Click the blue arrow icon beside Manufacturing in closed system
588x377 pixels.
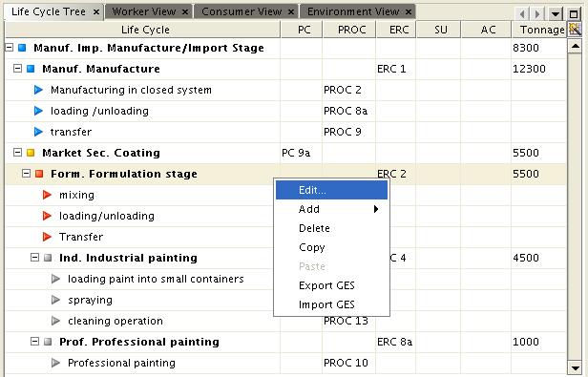(x=38, y=90)
